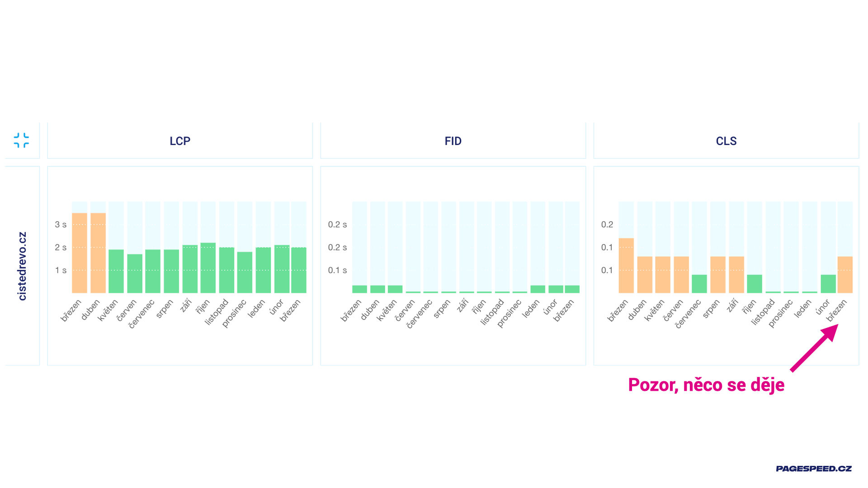Click the "0.1 s" axis label in FID chart

[x=337, y=270]
